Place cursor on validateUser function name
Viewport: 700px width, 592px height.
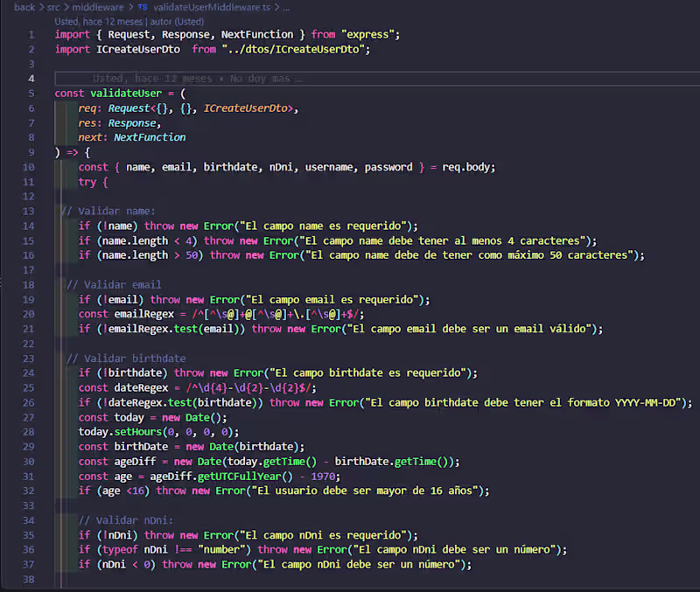coord(126,94)
